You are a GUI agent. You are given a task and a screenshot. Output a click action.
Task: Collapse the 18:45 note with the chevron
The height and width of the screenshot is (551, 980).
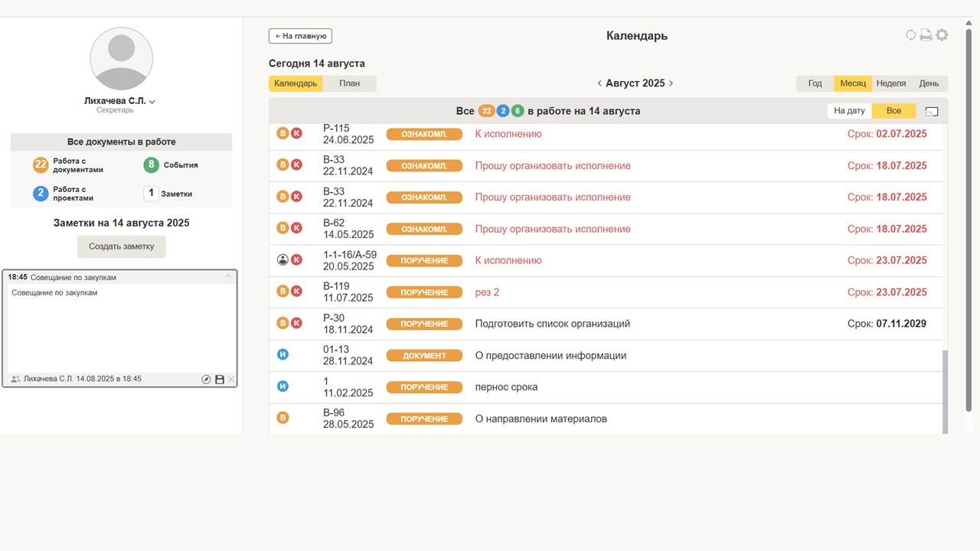pos(228,277)
